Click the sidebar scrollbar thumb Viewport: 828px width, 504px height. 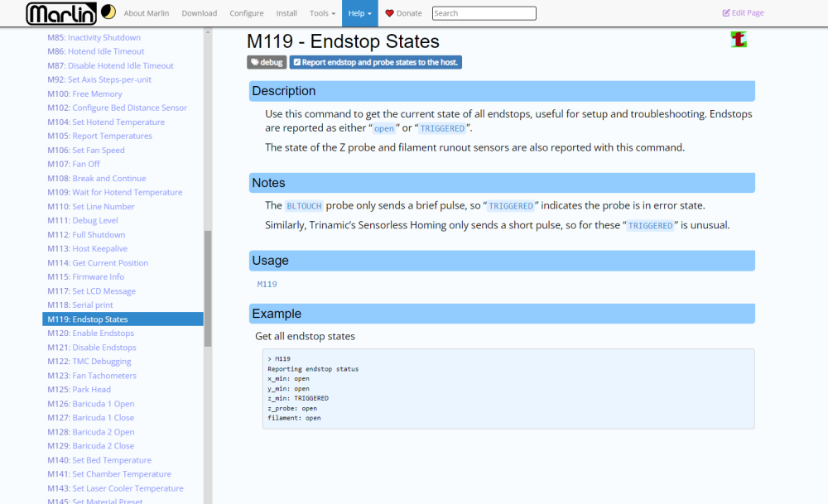pyautogui.click(x=208, y=288)
